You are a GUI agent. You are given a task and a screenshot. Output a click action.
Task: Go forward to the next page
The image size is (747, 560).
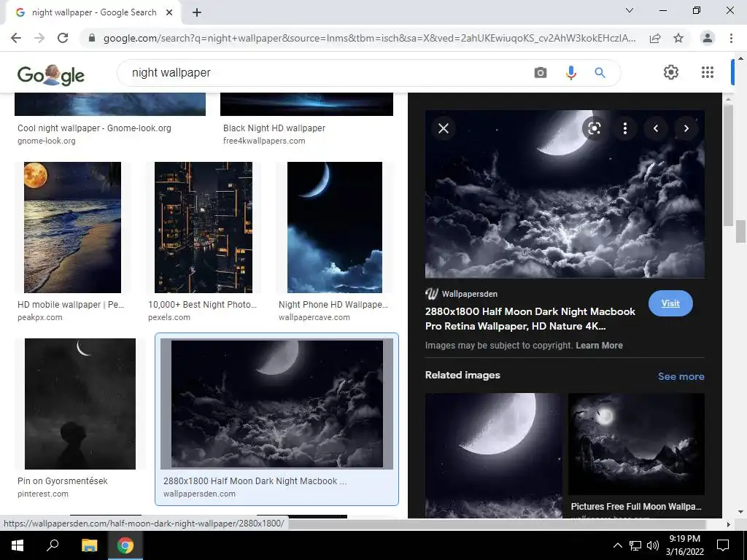coord(39,38)
